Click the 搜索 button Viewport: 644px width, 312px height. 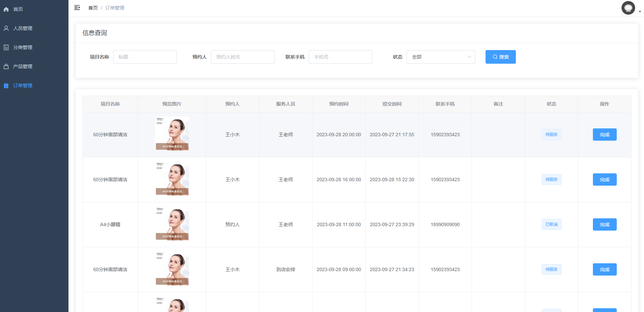coord(501,57)
